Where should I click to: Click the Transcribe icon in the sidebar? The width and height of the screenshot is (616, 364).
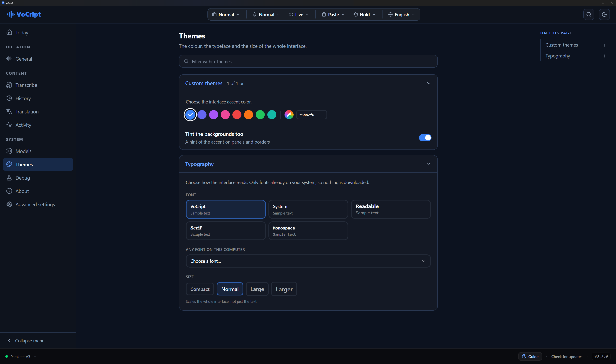(9, 85)
